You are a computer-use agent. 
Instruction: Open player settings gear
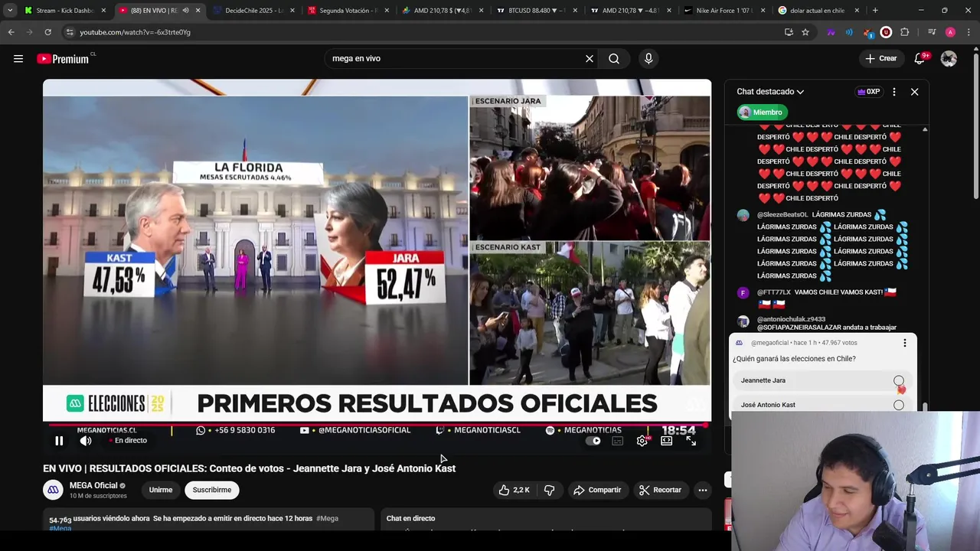pyautogui.click(x=642, y=441)
